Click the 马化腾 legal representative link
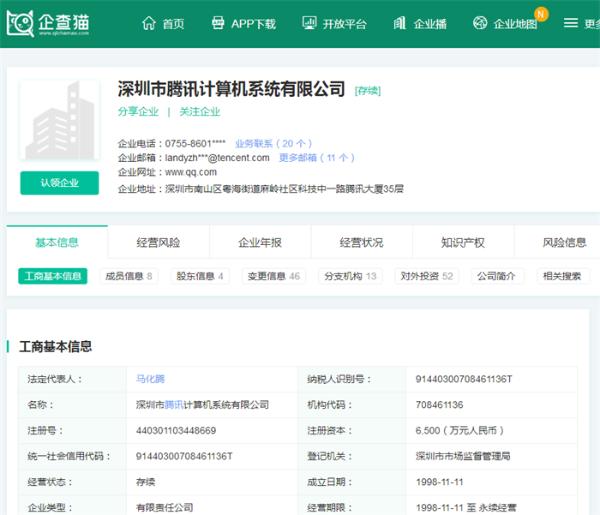Image resolution: width=600 pixels, height=515 pixels. click(150, 379)
